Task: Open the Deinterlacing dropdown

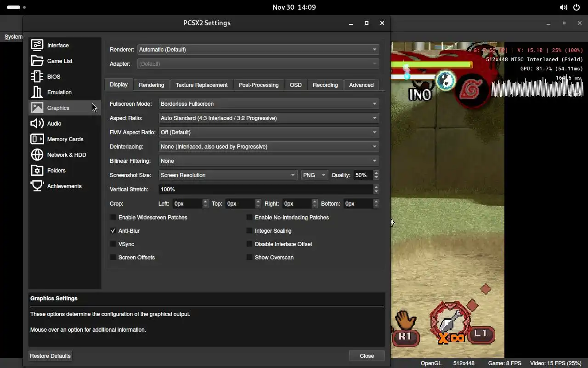Action: [x=269, y=146]
